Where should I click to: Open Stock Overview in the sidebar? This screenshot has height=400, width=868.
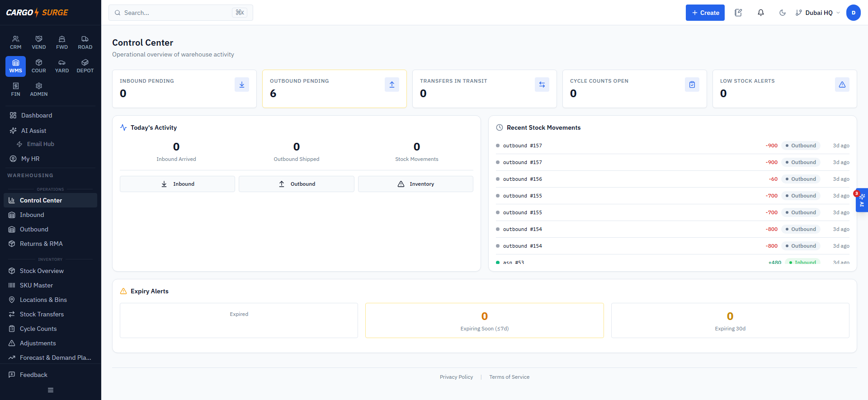[x=51, y=271]
